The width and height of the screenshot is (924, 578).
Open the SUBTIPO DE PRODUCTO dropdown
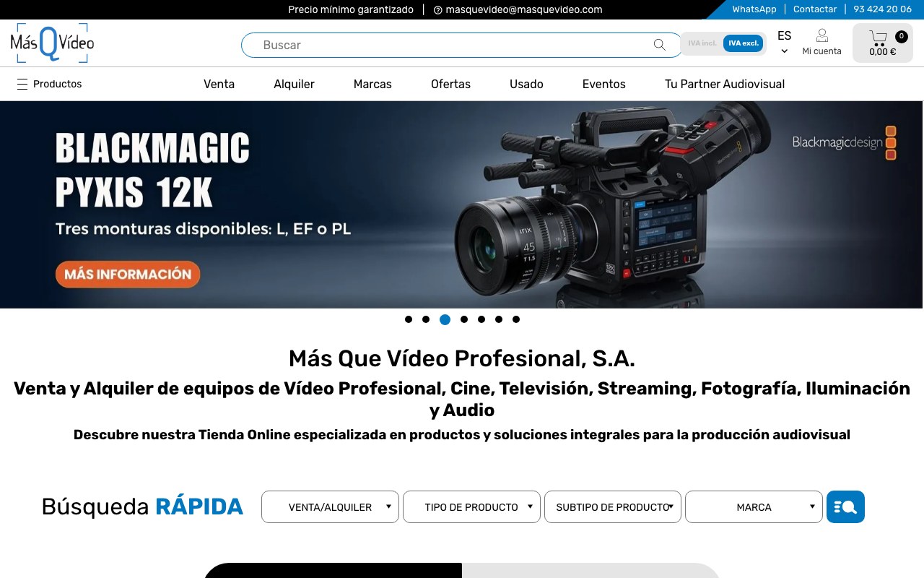[x=613, y=507]
